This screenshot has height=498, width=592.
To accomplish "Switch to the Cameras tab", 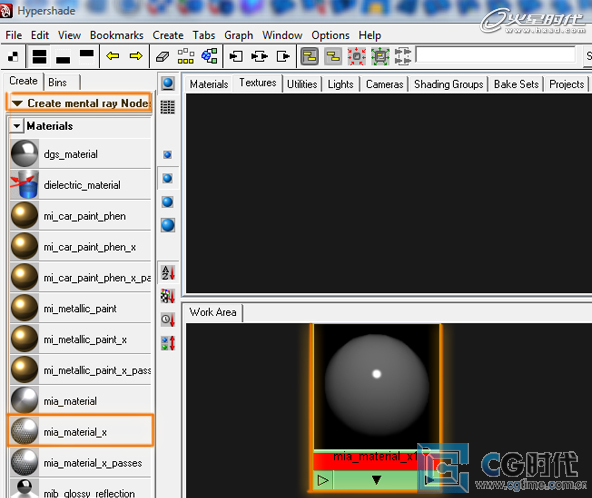I will coord(384,84).
